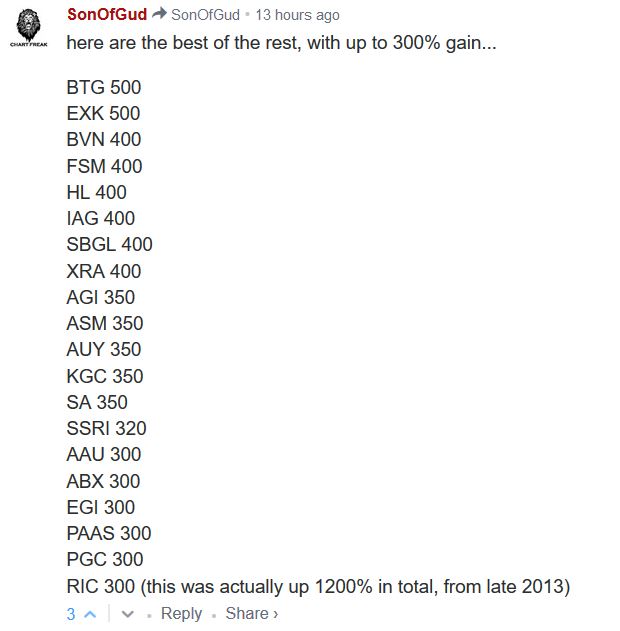Click the PAAS 300 entry
This screenshot has height=631, width=620.
(109, 533)
